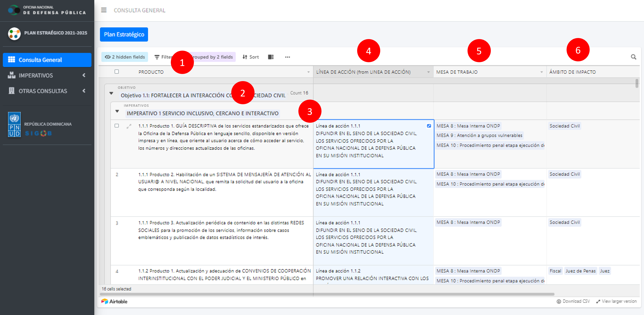Click the 16 cells selected status text
Screen dimensions: 644x315
pos(116,289)
